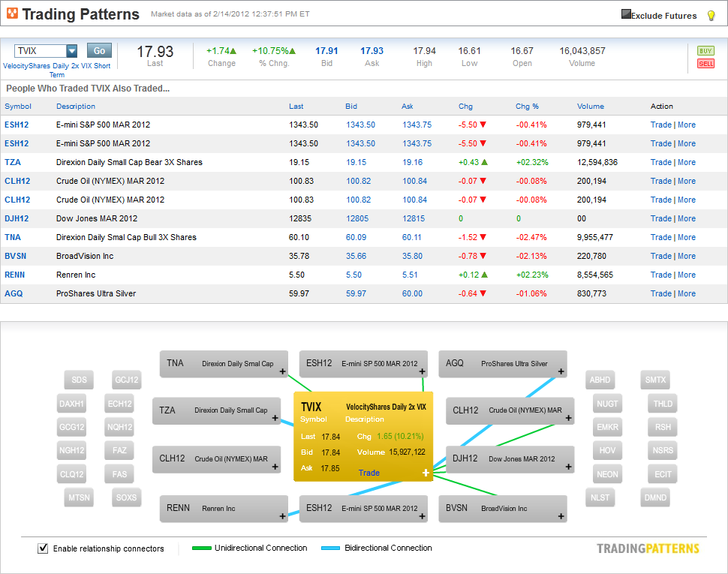The height and width of the screenshot is (574, 728).
Task: Uncheck Enable relationship connectors
Action: pyautogui.click(x=43, y=548)
